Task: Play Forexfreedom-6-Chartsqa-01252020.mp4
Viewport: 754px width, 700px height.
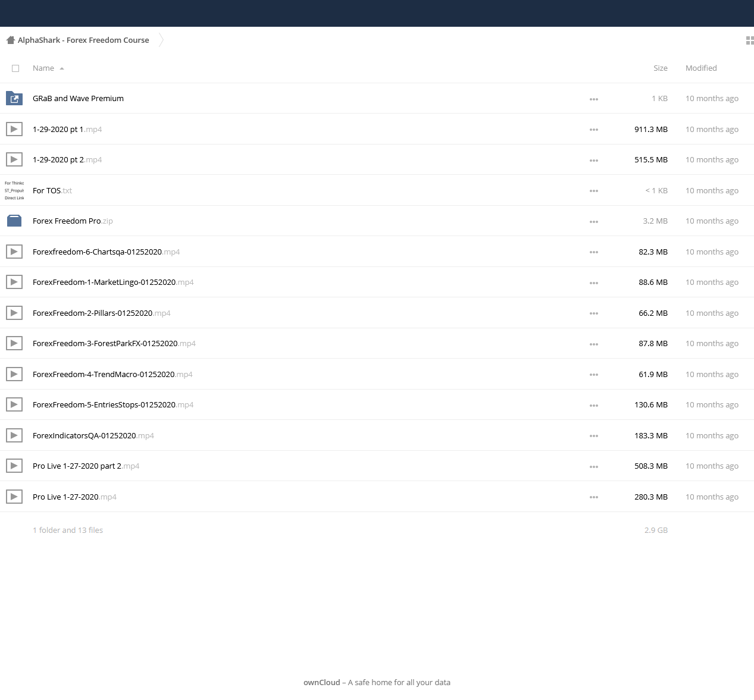Action: coord(106,252)
